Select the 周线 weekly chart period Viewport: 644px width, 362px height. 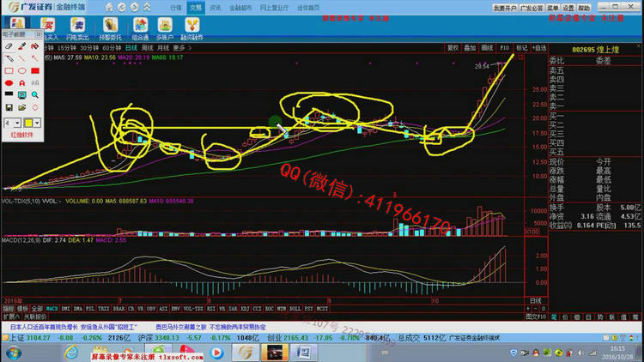point(147,48)
